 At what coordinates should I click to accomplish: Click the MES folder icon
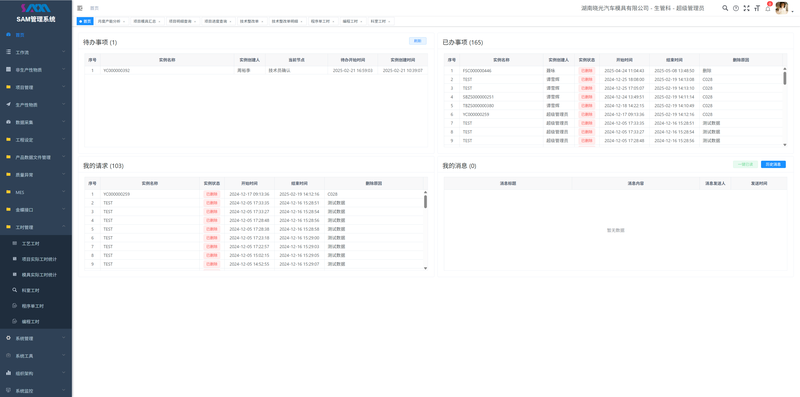8,192
